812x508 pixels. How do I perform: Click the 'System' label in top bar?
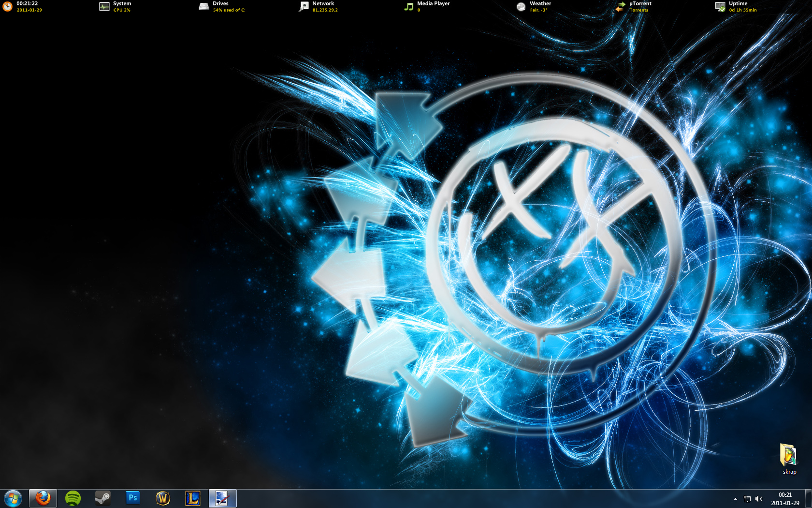point(122,3)
